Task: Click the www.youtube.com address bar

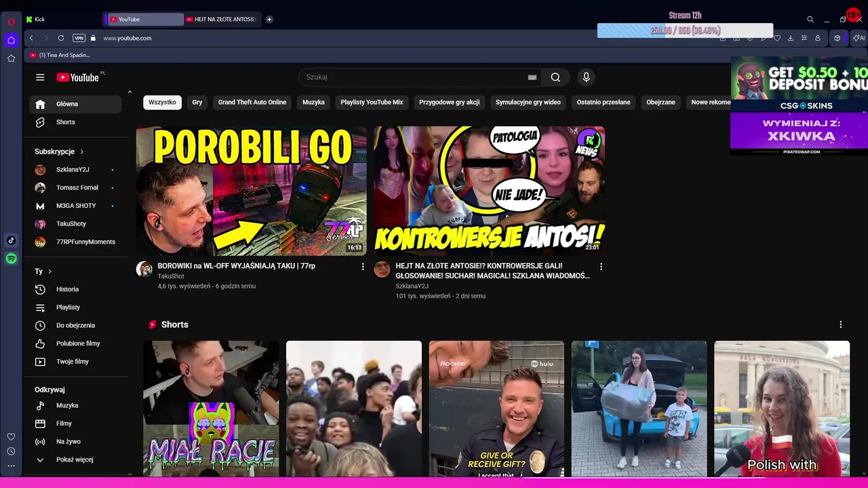Action: click(127, 38)
